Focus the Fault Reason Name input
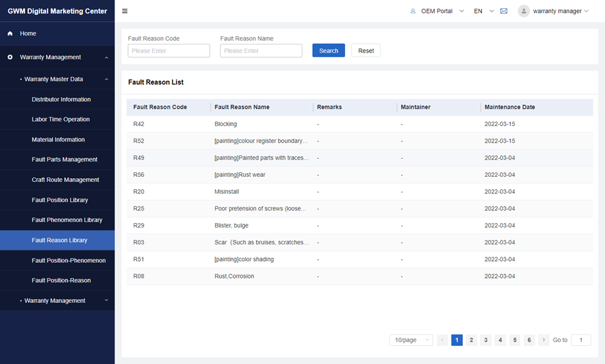 pos(261,51)
